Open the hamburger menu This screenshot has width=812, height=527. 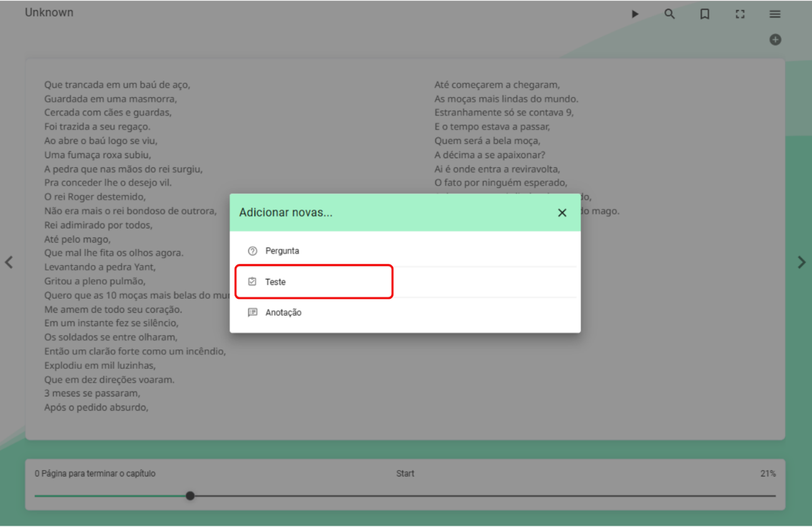[775, 14]
